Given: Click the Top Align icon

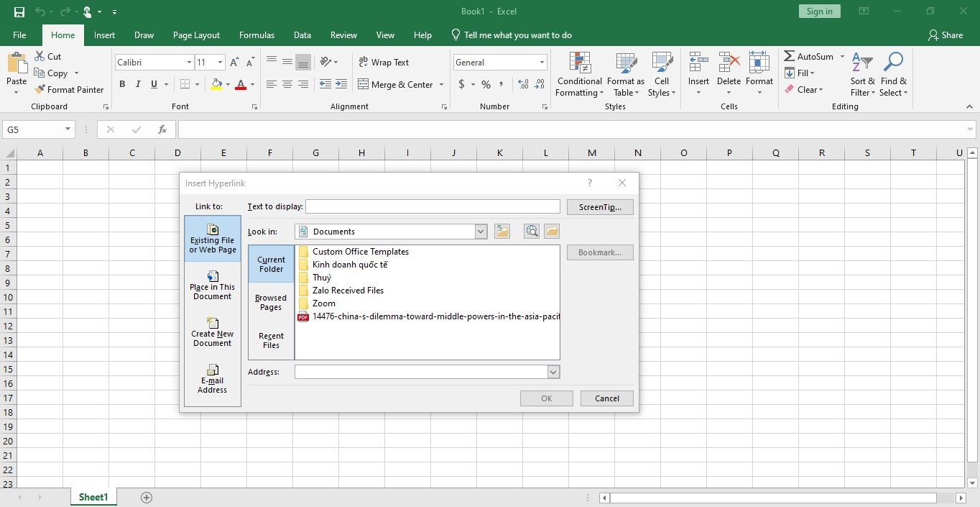Looking at the screenshot, I should 271,62.
